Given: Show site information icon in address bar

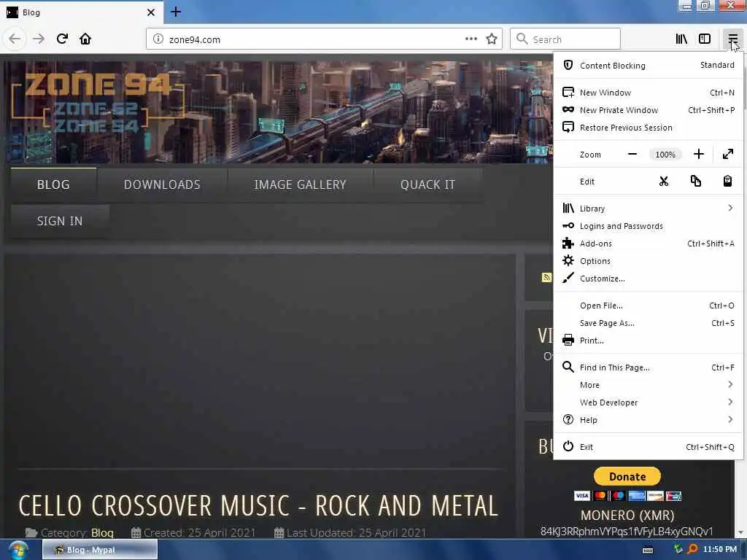Looking at the screenshot, I should tap(158, 39).
